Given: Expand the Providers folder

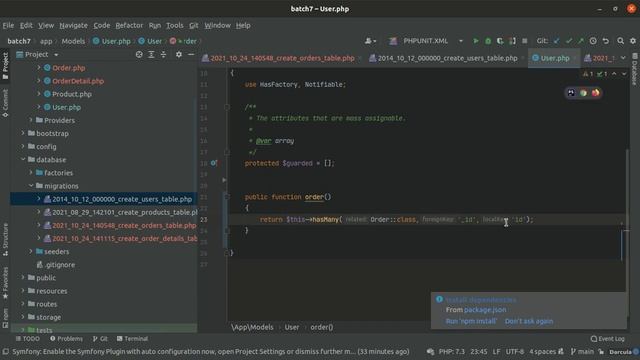Looking at the screenshot, I should pos(31,120).
